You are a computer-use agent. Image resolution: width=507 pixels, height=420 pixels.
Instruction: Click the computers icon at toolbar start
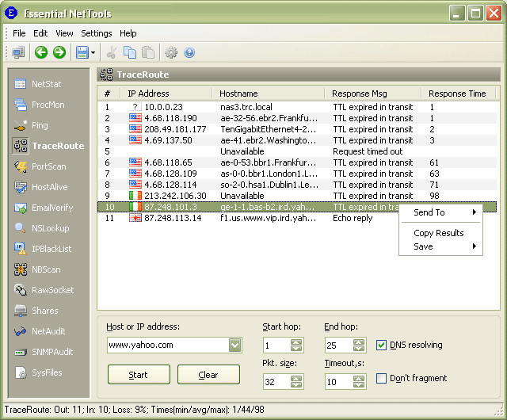click(x=18, y=52)
